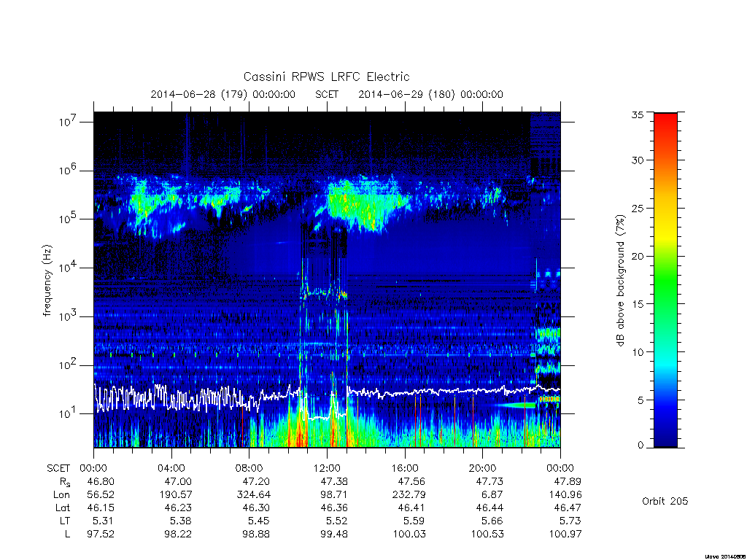Image resolution: width=747 pixels, height=560 pixels.
Task: Select start timestamp '2014-06-28 (179) 00:00:00'
Action: click(223, 94)
